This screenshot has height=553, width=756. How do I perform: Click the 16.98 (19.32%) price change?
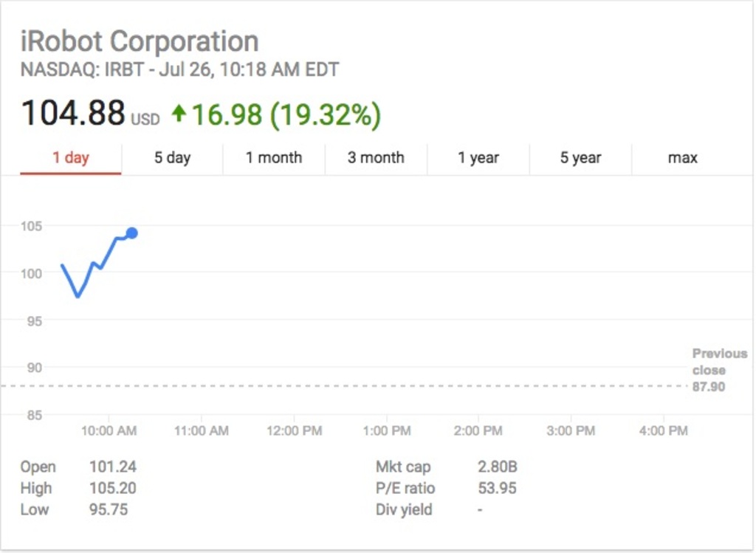(286, 114)
